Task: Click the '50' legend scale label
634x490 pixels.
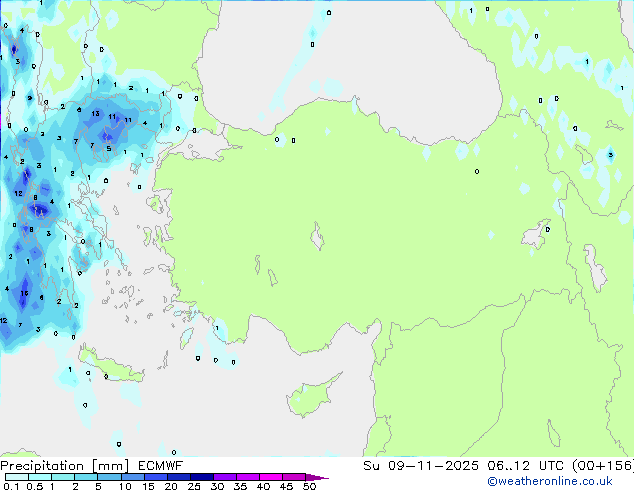Action: (309, 486)
